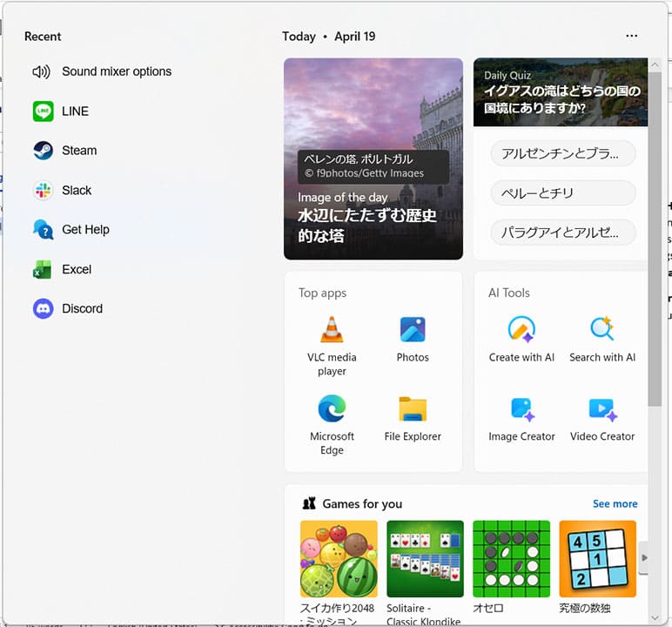Click Games for you heading
Screen dimensions: 672x627
click(362, 504)
